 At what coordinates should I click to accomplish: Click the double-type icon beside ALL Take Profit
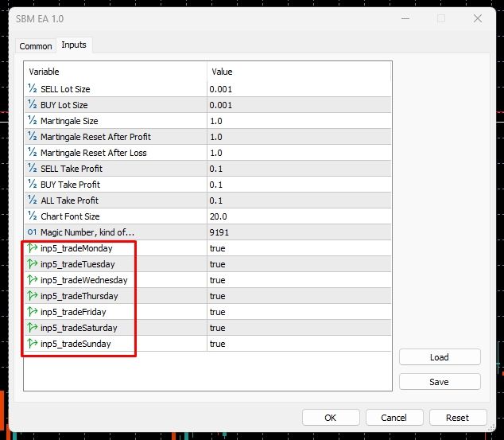[32, 200]
